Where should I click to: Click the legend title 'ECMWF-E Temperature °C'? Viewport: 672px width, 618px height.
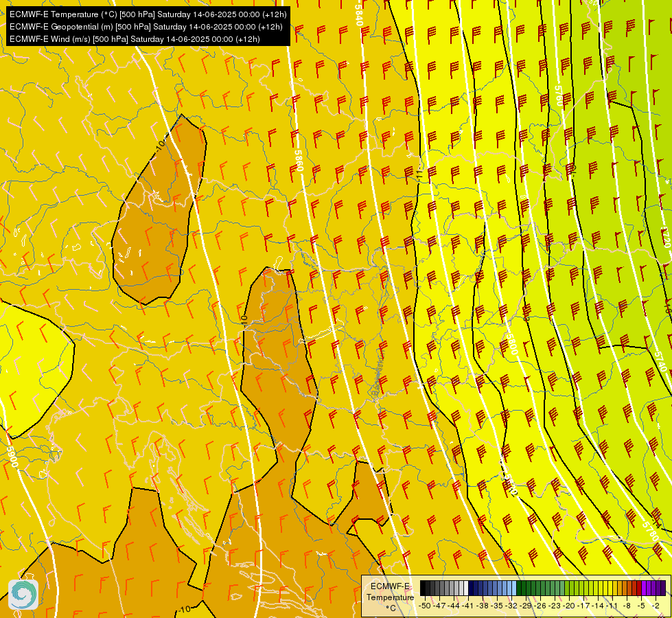pos(390,597)
